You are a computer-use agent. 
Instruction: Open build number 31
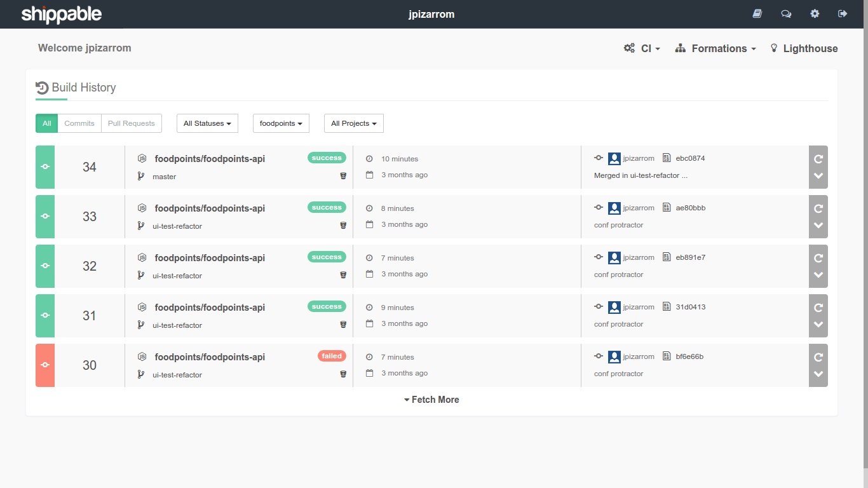(x=90, y=316)
